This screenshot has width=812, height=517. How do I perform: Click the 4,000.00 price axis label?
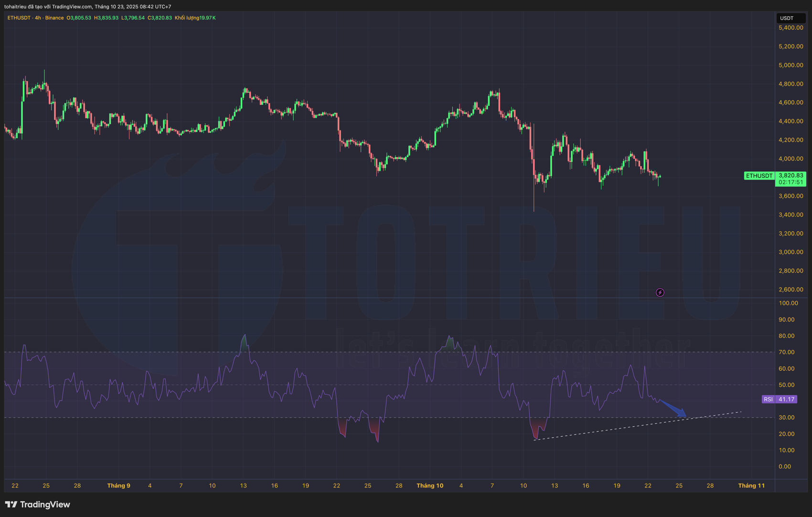click(791, 159)
